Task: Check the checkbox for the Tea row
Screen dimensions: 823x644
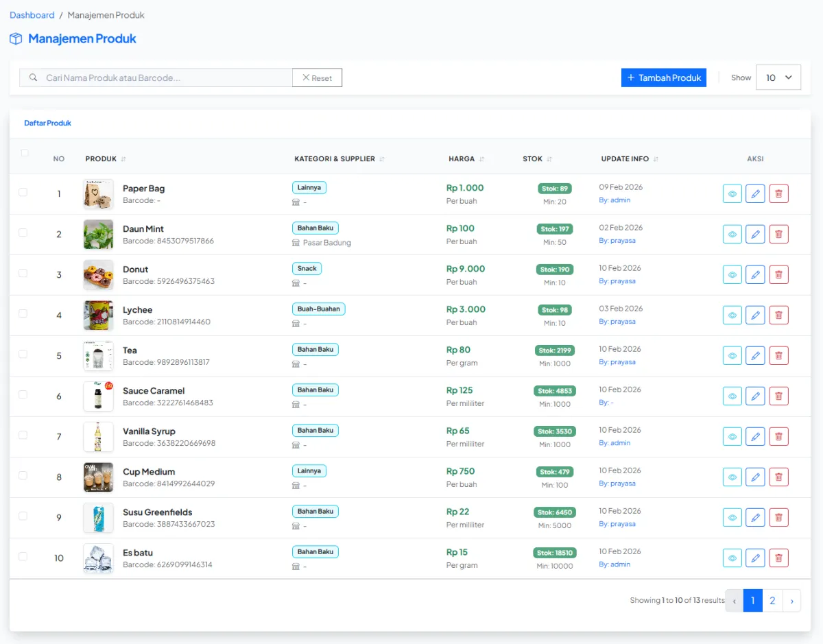Action: pos(23,354)
